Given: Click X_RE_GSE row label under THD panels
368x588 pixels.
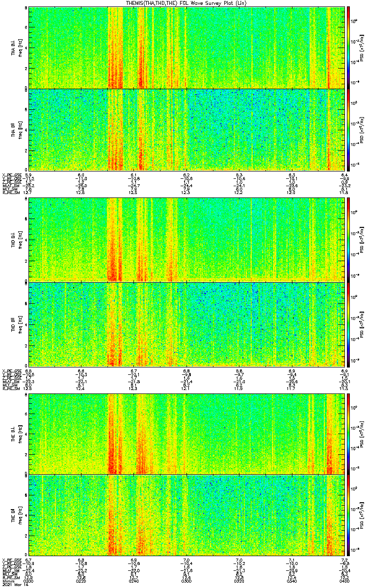Looking at the screenshot, I should pos(12,370).
